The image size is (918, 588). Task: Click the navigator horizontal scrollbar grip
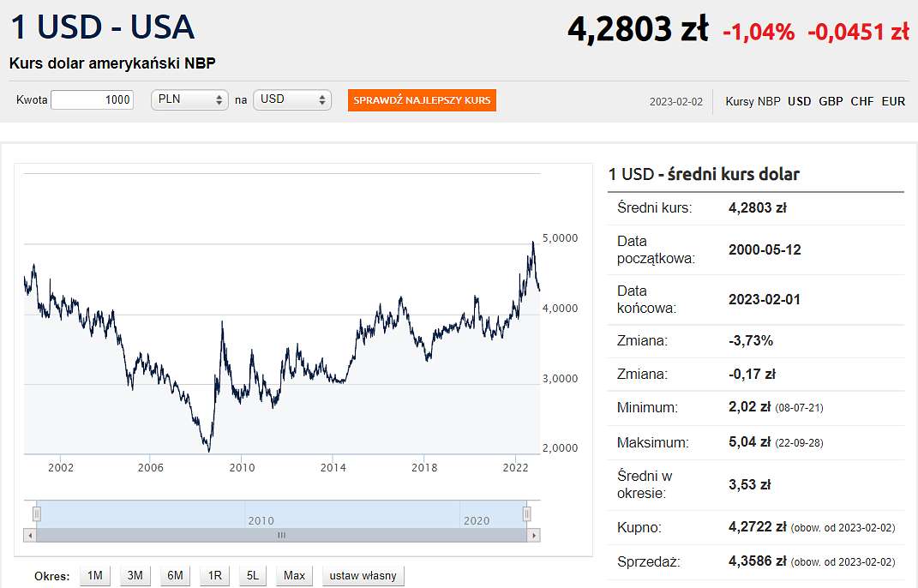point(282,536)
